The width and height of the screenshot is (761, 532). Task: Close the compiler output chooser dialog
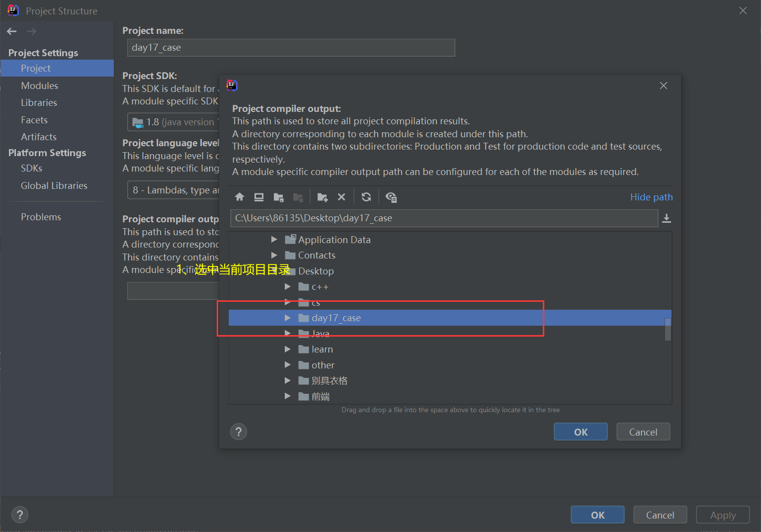(664, 86)
